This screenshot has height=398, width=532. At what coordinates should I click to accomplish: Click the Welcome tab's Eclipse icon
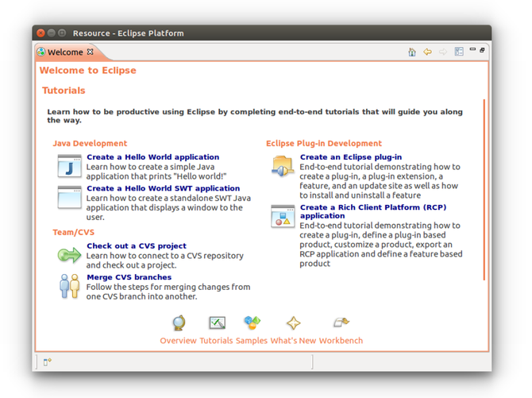click(41, 52)
